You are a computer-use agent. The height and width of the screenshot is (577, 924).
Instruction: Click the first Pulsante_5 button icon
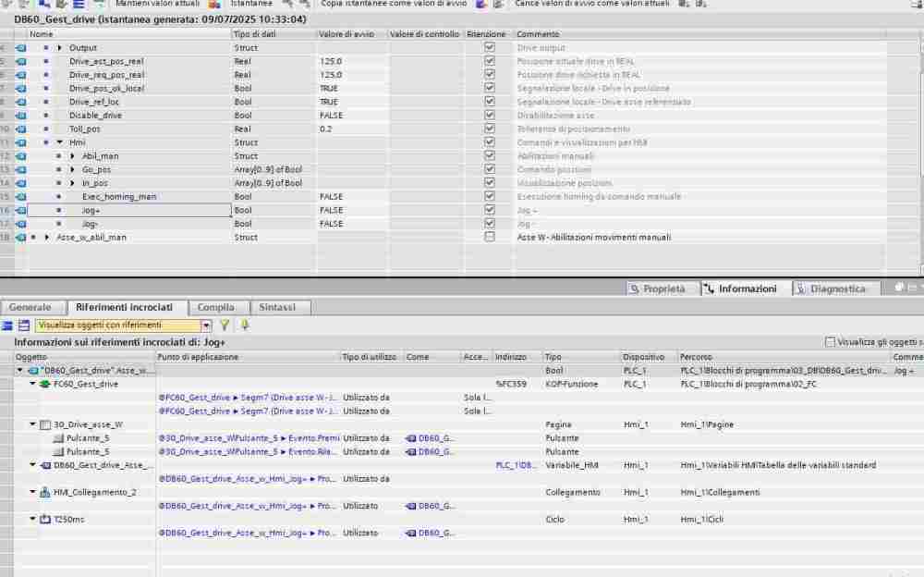coord(58,438)
